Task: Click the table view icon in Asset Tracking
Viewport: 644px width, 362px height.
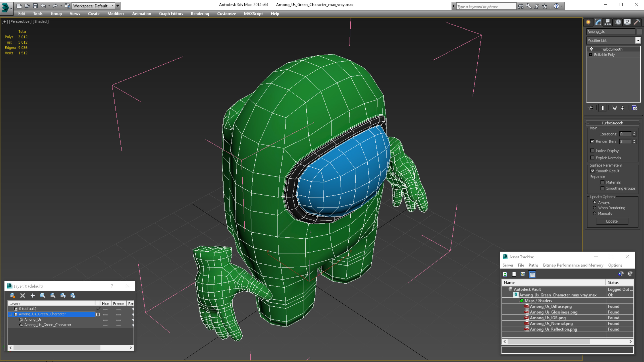Action: 532,274
